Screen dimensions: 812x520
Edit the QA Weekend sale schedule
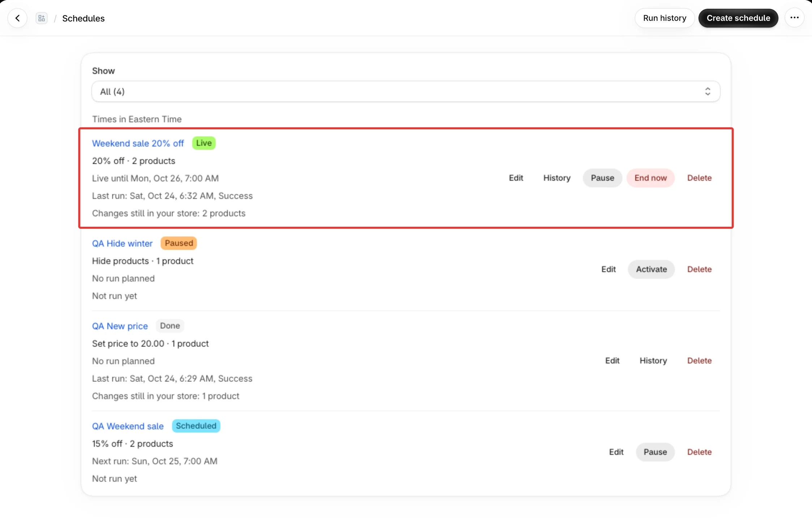(x=616, y=452)
